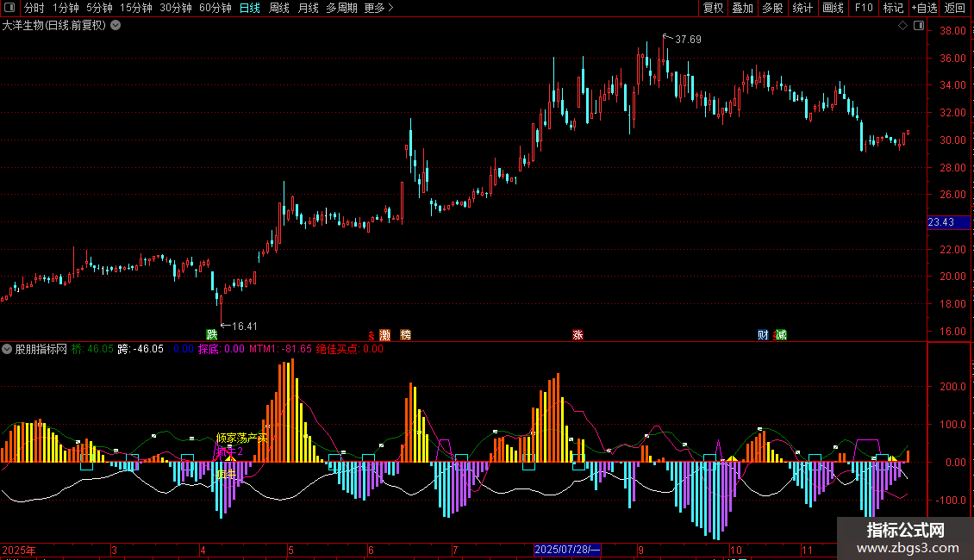Click the 2025年 year label on timeline
974x560 pixels.
click(19, 550)
